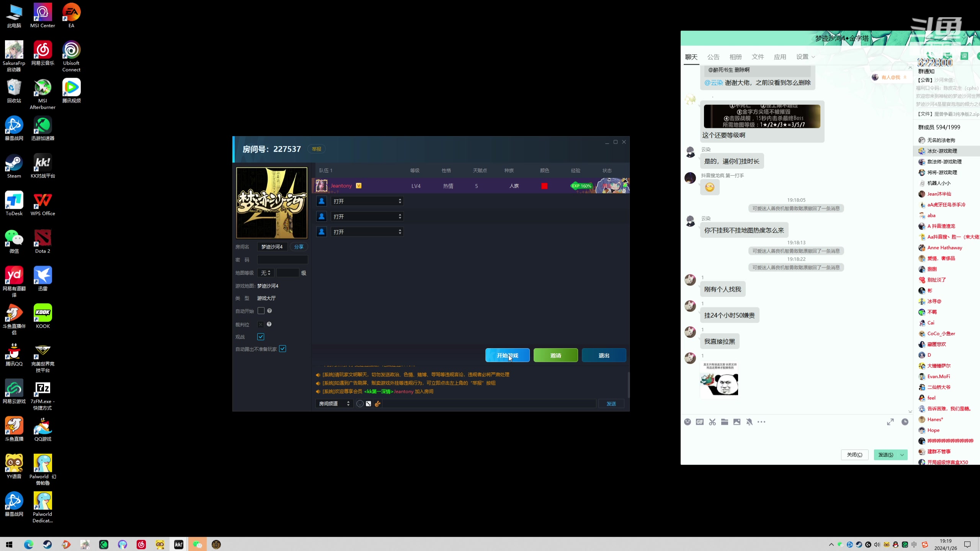Click the green 邀请 button
Viewport: 980px width, 551px height.
[x=555, y=355]
